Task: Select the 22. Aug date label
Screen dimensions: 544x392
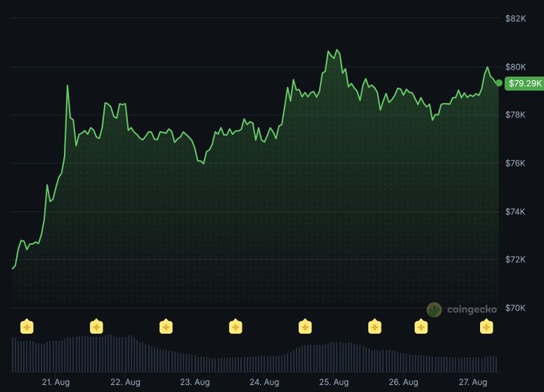Action: click(126, 382)
